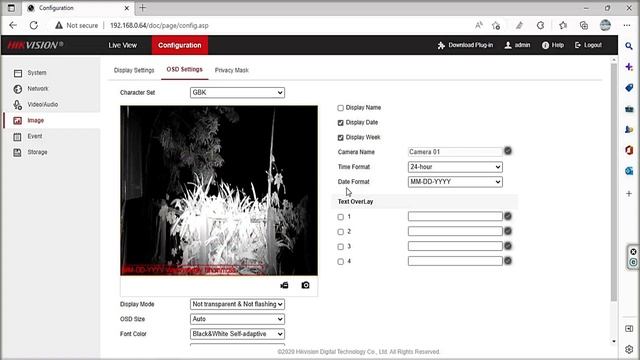The image size is (640, 360).
Task: Click the status icon beside Camera Name field
Action: coord(508,151)
